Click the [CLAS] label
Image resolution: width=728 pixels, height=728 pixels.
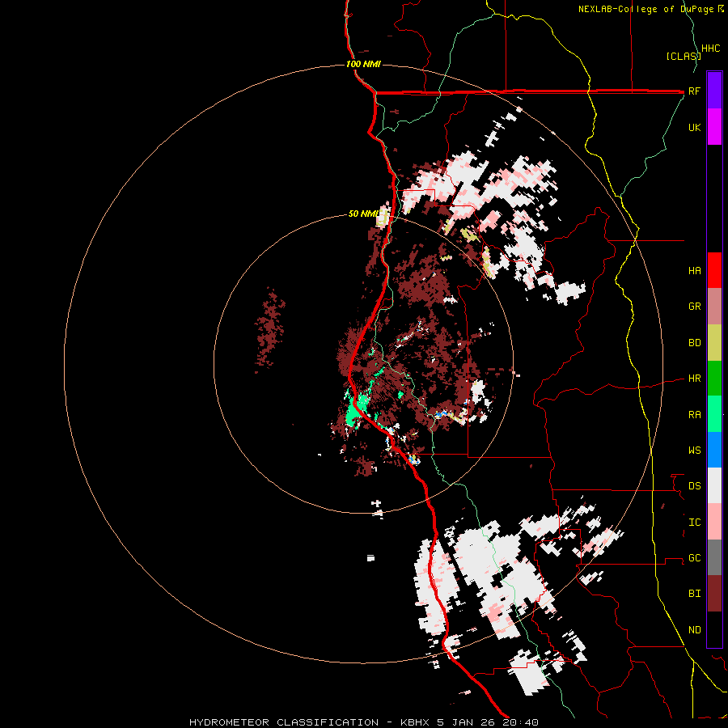click(x=684, y=56)
